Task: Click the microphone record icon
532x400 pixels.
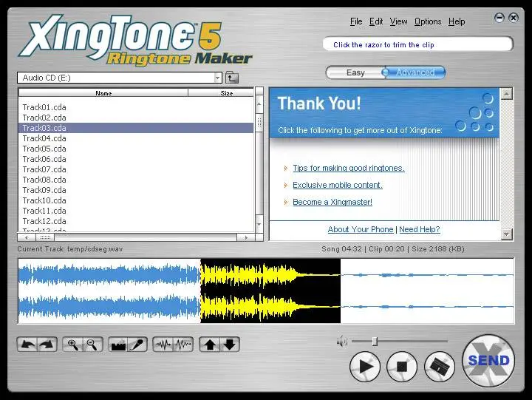Action: click(x=137, y=345)
